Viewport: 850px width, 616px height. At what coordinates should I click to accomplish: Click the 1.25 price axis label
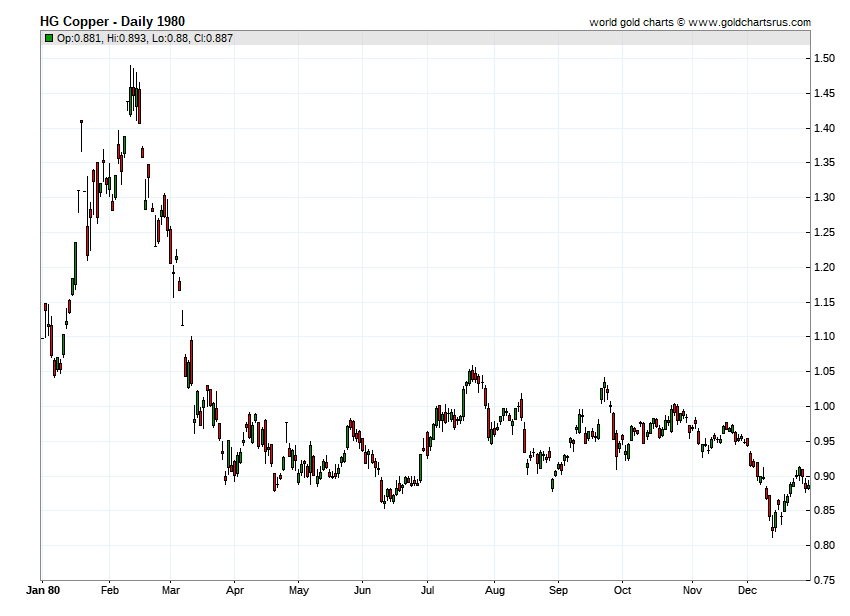click(x=824, y=233)
